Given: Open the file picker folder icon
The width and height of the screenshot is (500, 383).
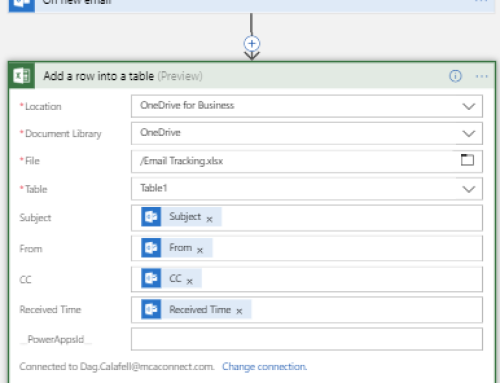Looking at the screenshot, I should tap(467, 160).
